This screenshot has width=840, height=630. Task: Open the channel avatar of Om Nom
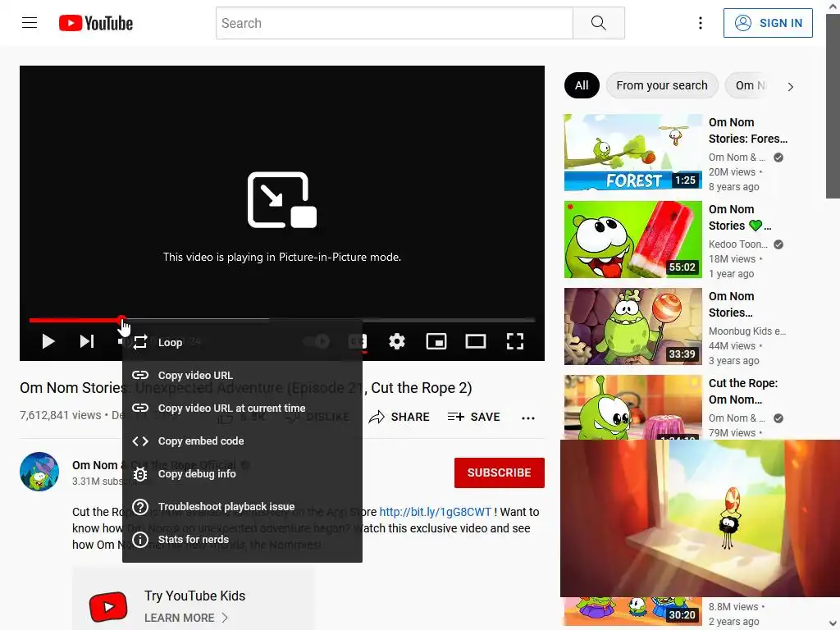(x=39, y=472)
